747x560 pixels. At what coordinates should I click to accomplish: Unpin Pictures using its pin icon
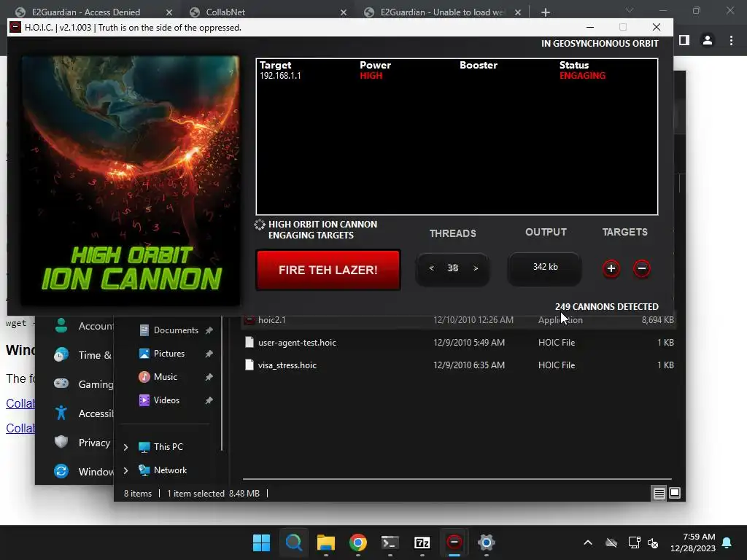tap(209, 354)
